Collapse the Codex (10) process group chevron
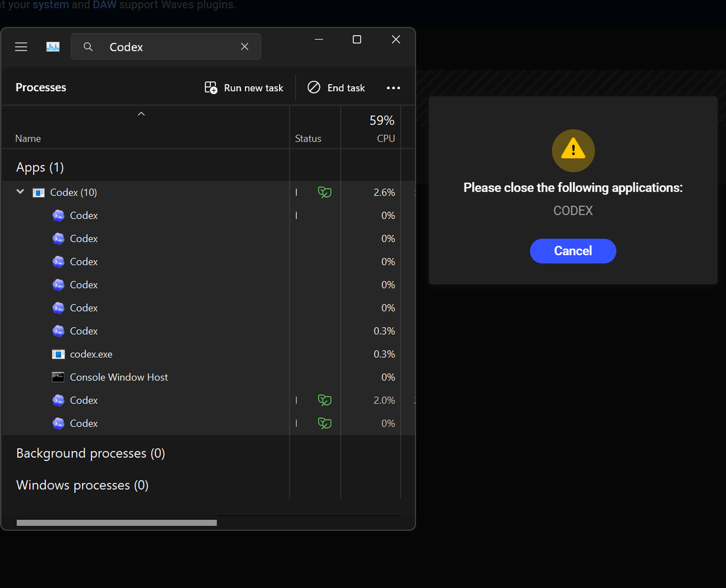726x588 pixels. tap(20, 192)
